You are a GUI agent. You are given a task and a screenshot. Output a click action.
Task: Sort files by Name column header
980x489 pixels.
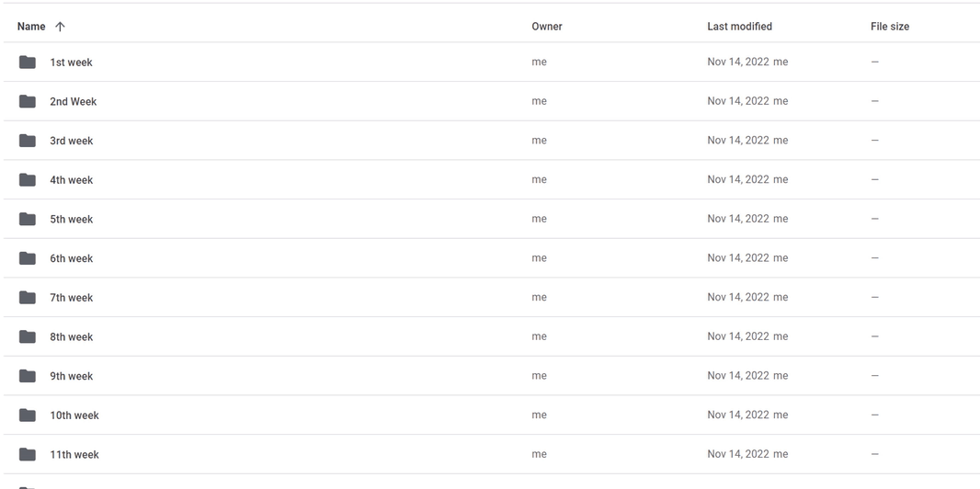[x=31, y=27]
